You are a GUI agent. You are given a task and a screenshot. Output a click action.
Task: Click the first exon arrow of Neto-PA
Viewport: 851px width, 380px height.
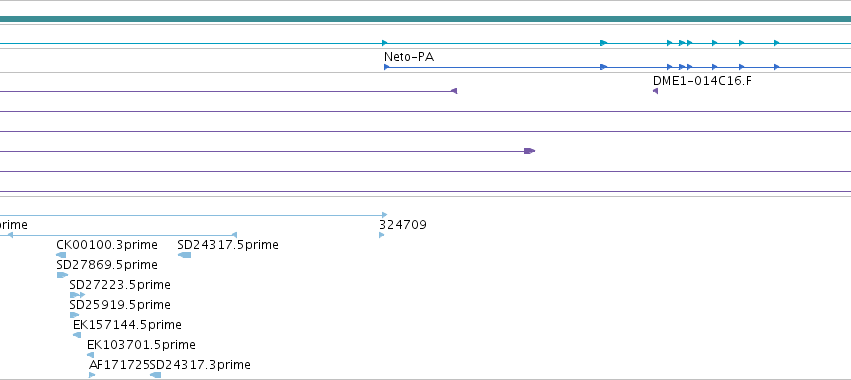[x=386, y=67]
